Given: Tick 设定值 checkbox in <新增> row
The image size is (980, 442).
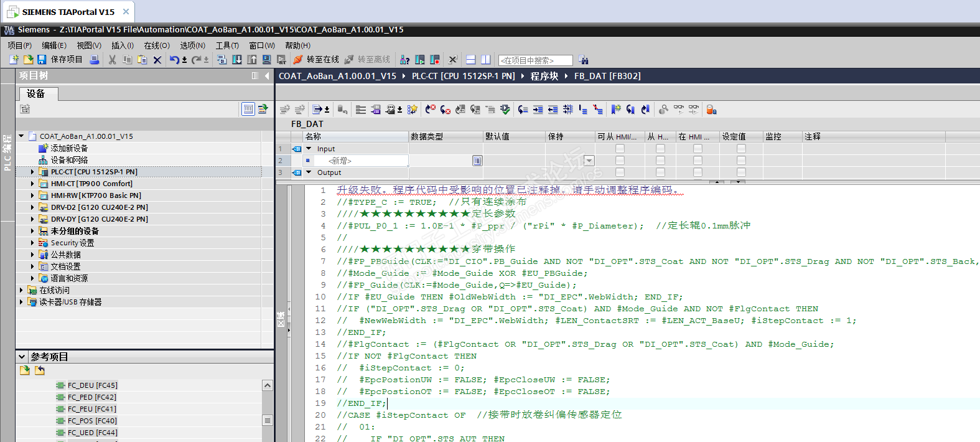Looking at the screenshot, I should (x=741, y=161).
